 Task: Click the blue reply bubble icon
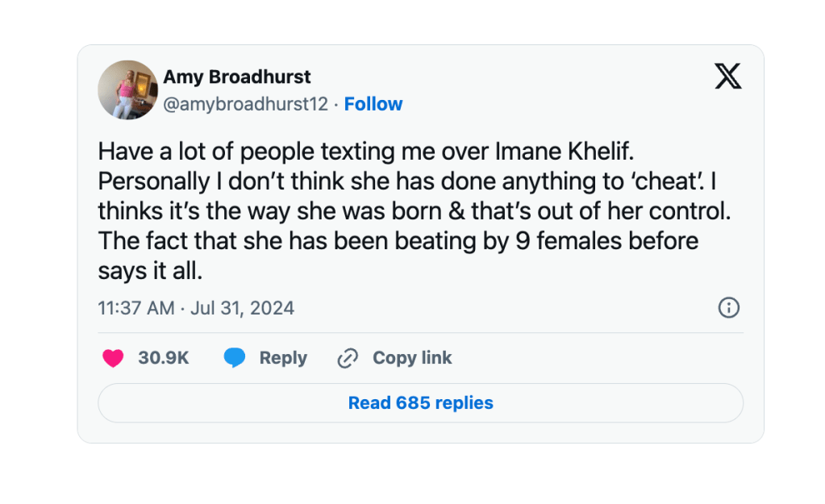(235, 358)
